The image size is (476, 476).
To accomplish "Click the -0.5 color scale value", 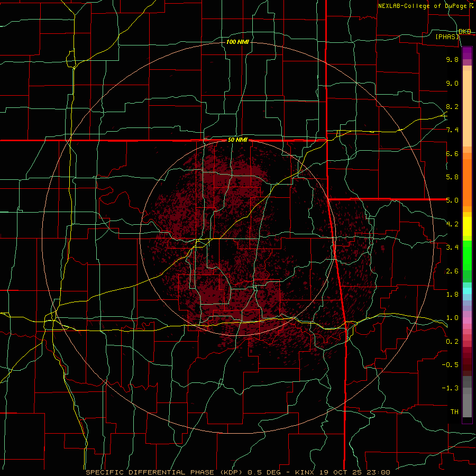I will (450, 365).
